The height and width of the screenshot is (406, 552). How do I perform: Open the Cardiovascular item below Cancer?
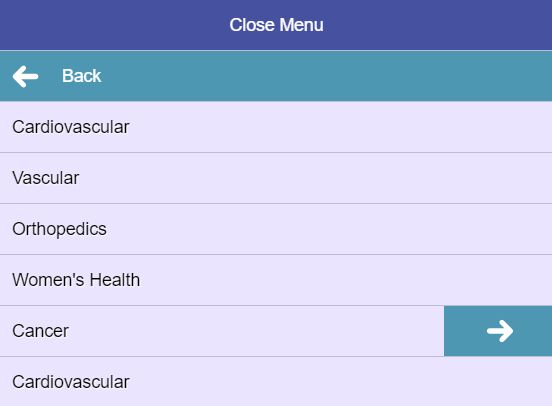(276, 382)
